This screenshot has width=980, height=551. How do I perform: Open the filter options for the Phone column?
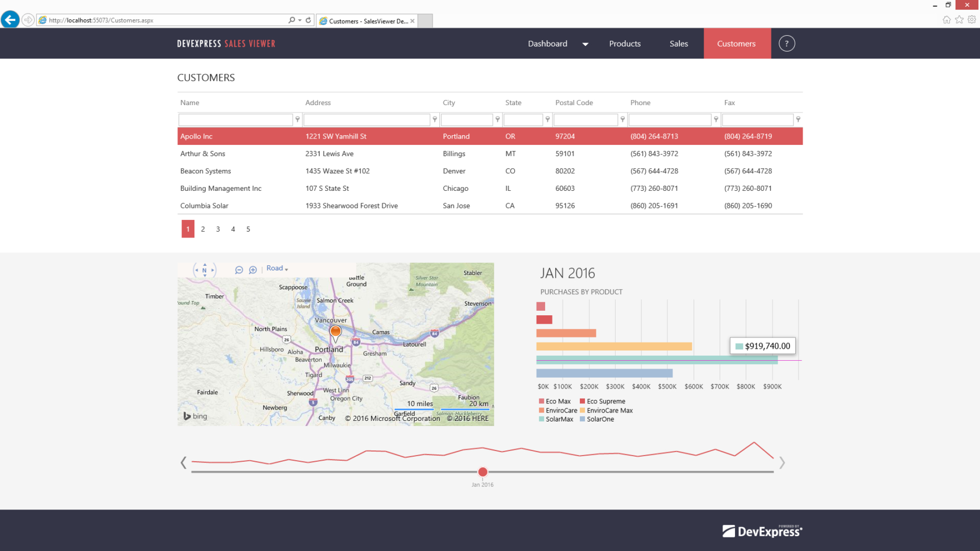pyautogui.click(x=715, y=119)
